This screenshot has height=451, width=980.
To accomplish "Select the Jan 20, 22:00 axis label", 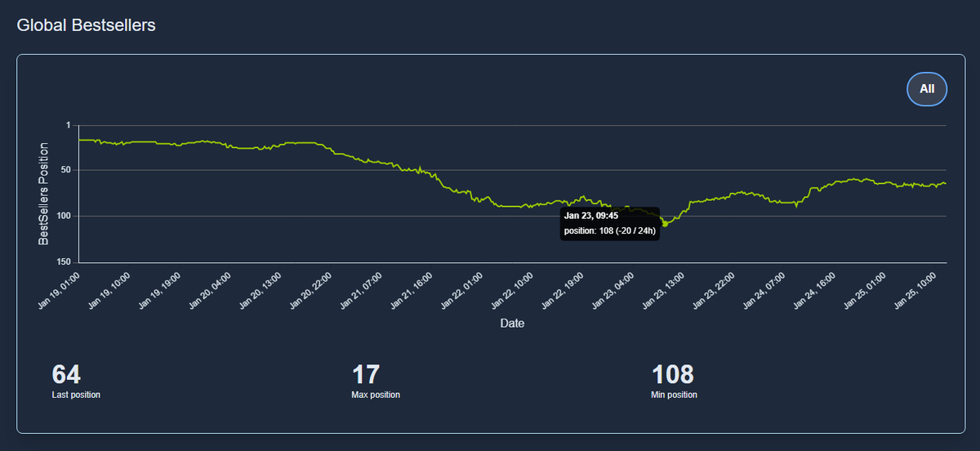I will 311,289.
